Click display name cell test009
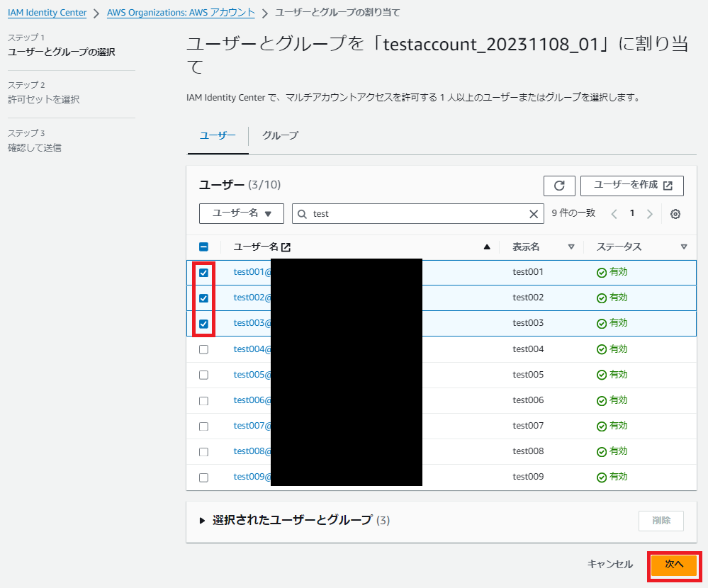 pyautogui.click(x=528, y=477)
